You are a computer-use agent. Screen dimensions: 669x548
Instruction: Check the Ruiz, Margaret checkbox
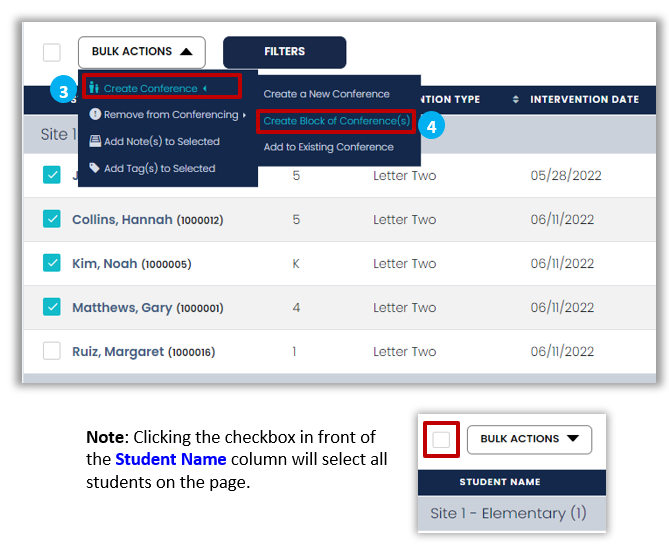click(52, 351)
